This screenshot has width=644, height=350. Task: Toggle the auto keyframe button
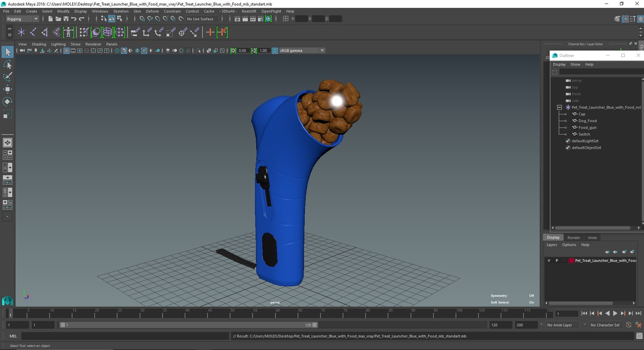coord(629,325)
